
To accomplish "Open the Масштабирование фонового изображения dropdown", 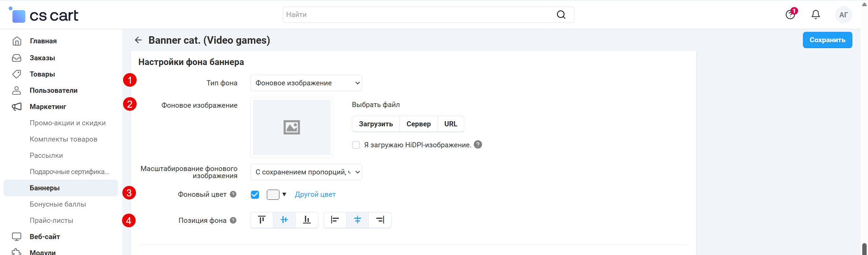I will point(306,172).
